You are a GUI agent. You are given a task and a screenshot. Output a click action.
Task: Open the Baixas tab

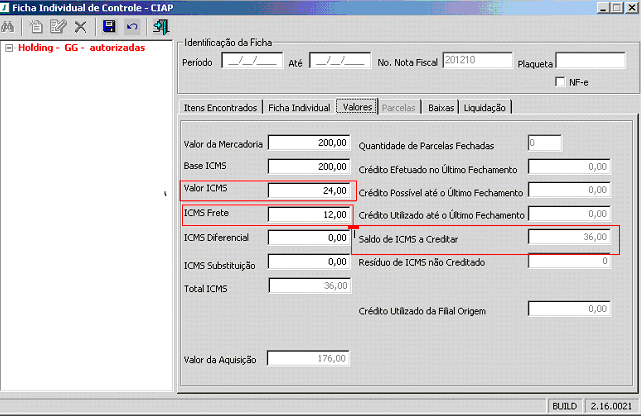[x=441, y=108]
